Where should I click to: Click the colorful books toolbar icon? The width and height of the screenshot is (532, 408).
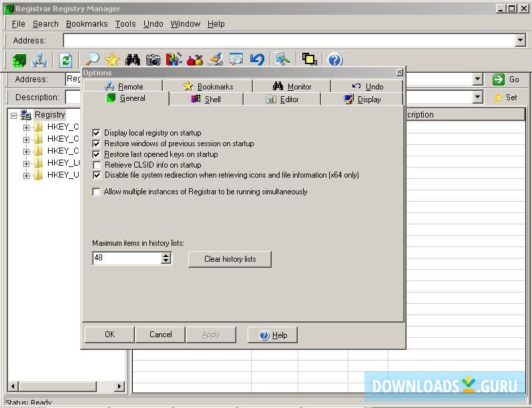(x=174, y=59)
